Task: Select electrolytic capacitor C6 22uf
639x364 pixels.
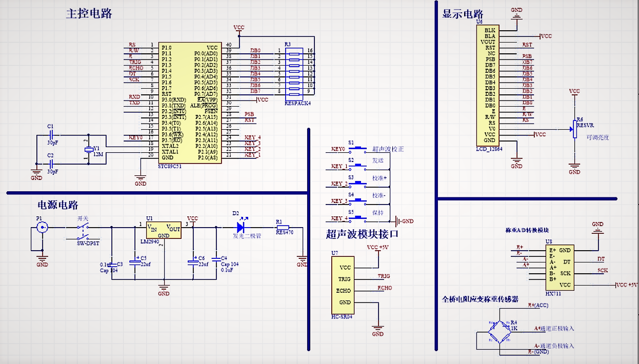Action: point(193,262)
